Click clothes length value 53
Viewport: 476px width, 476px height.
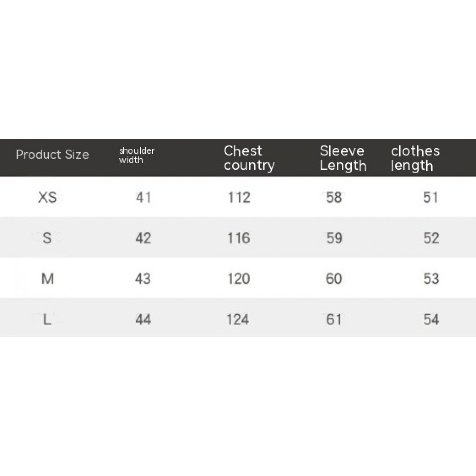coord(431,279)
